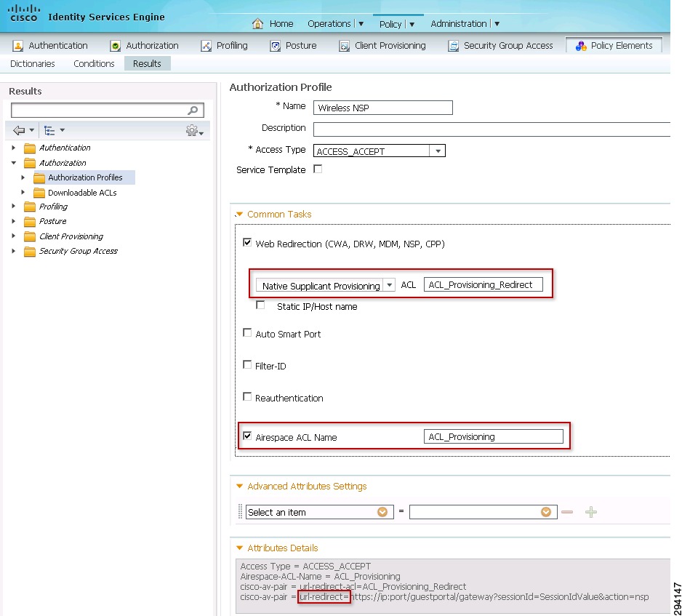Go to Home page link
The image size is (682, 616).
[x=281, y=23]
